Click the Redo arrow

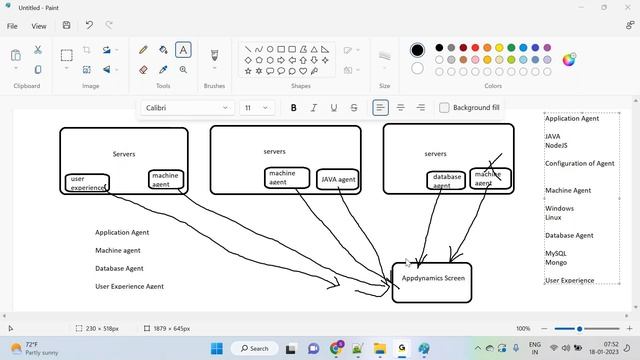tap(109, 25)
